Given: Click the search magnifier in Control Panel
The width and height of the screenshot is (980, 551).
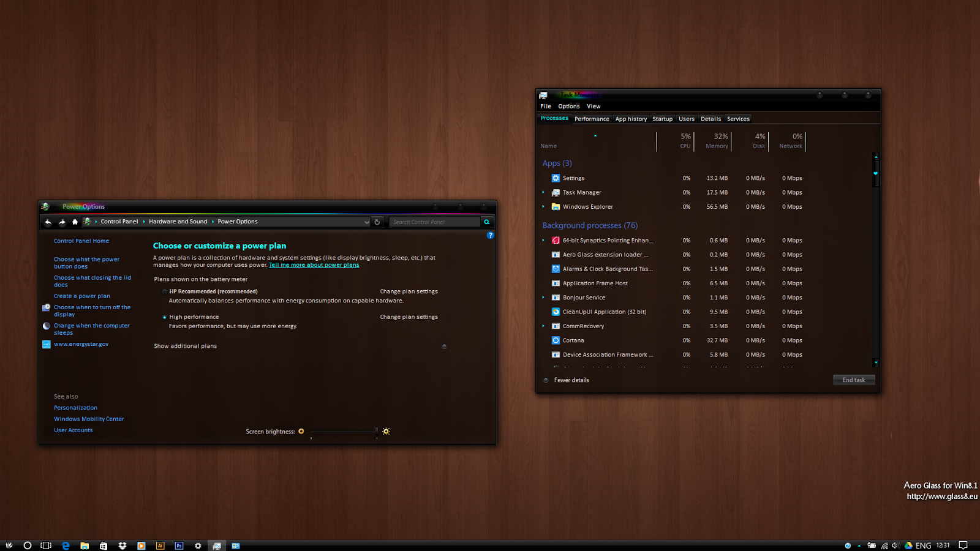Looking at the screenshot, I should click(487, 222).
